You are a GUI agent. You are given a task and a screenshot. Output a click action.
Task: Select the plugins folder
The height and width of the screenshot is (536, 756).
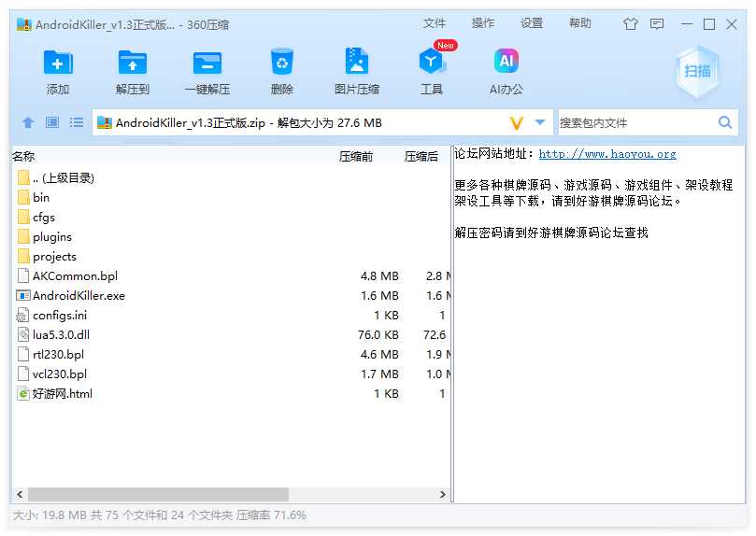231,237
